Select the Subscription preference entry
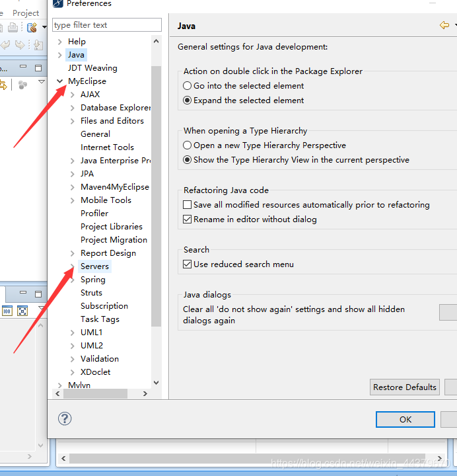This screenshot has width=457, height=476. 104,306
